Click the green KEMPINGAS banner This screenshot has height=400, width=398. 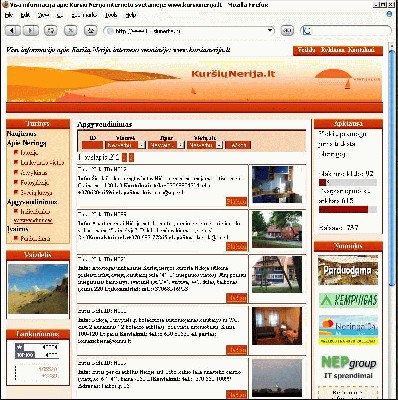(348, 300)
